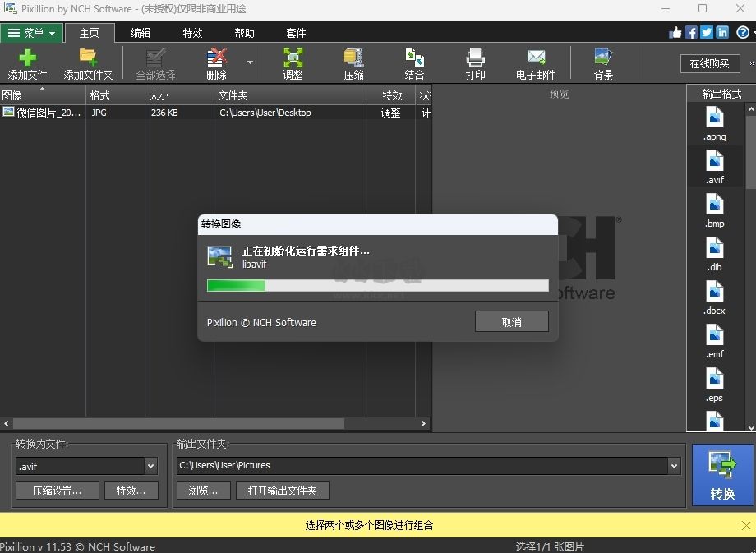Click the conversion progress bar
This screenshot has height=553, width=756.
[377, 285]
